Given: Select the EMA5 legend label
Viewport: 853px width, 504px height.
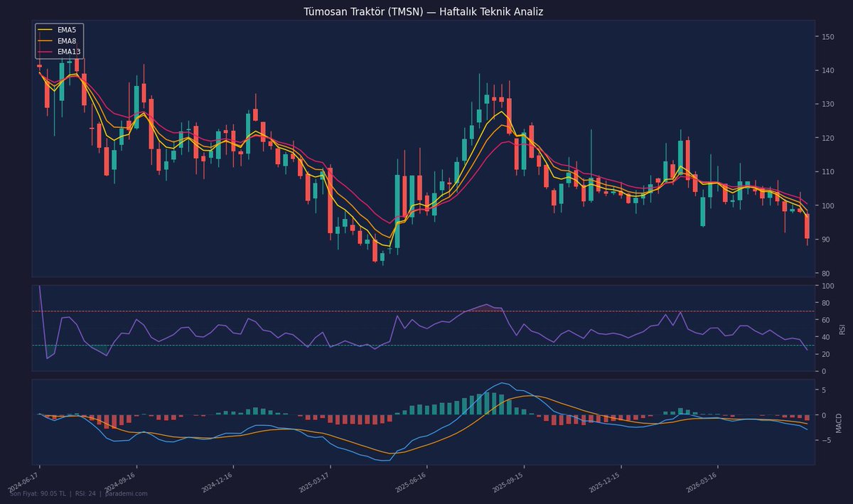Looking at the screenshot, I should point(66,31).
